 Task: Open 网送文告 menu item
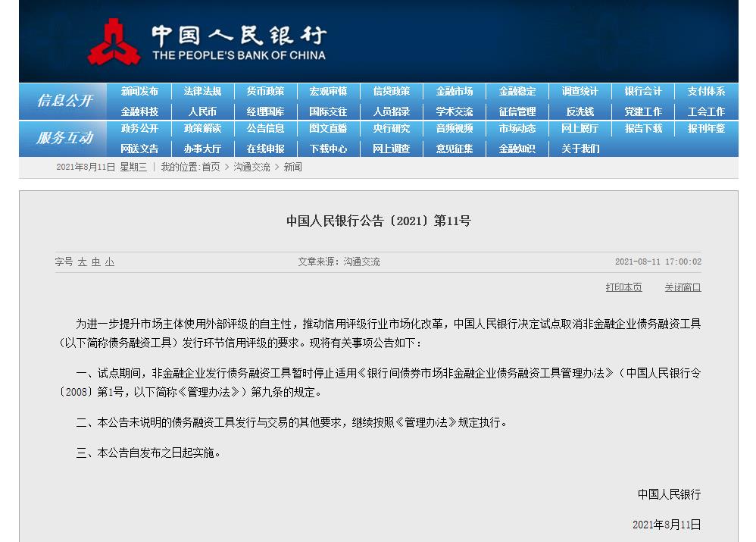tap(139, 149)
